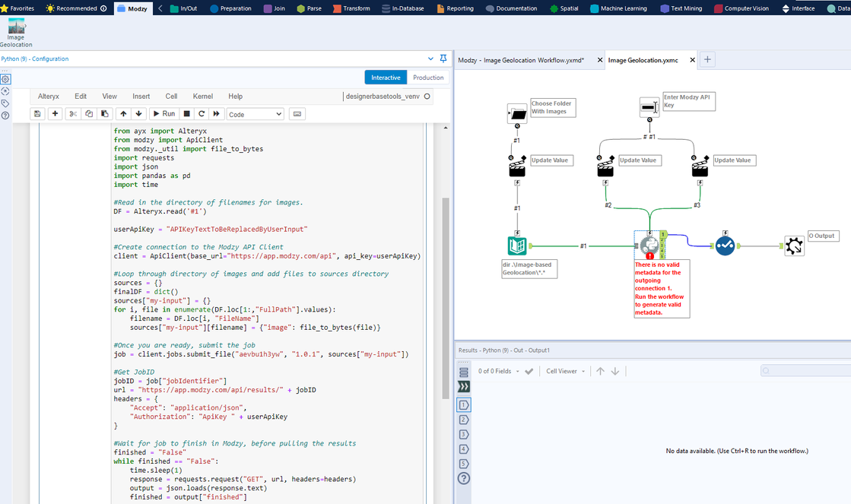Click the Macro Output gear node
This screenshot has height=504, width=851.
click(x=794, y=246)
